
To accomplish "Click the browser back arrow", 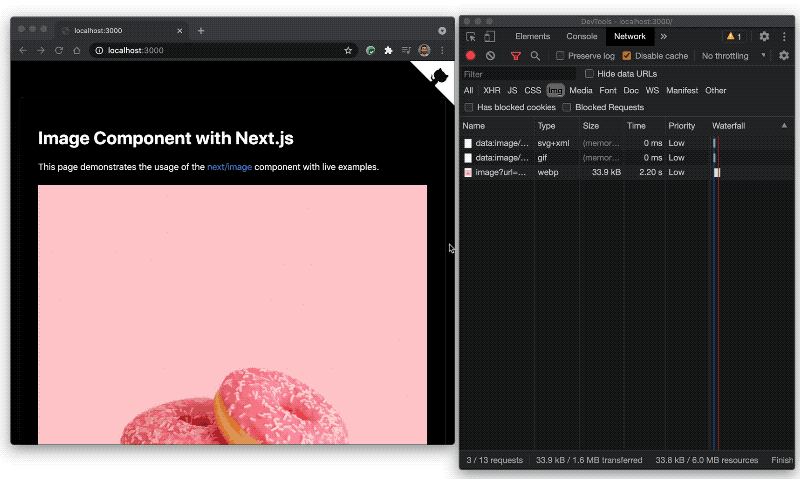I will [x=23, y=51].
